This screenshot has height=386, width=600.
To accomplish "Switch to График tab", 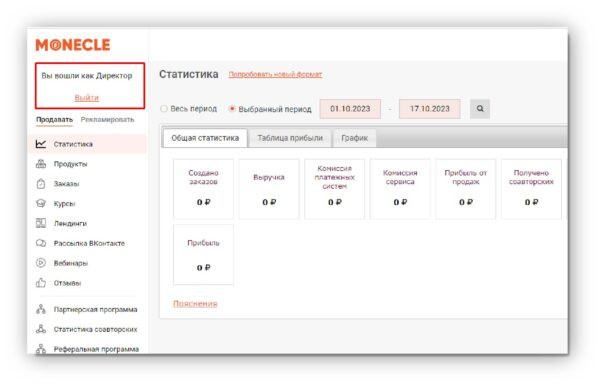I will pos(355,138).
